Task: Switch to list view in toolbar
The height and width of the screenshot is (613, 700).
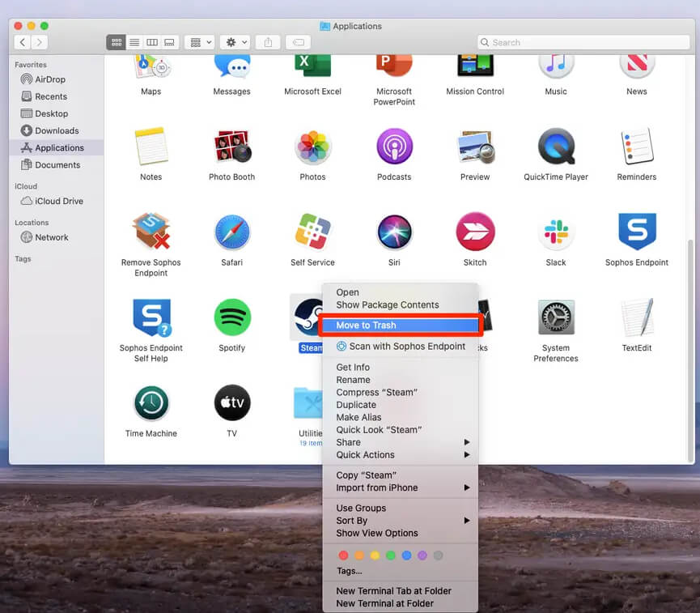Action: (x=134, y=42)
